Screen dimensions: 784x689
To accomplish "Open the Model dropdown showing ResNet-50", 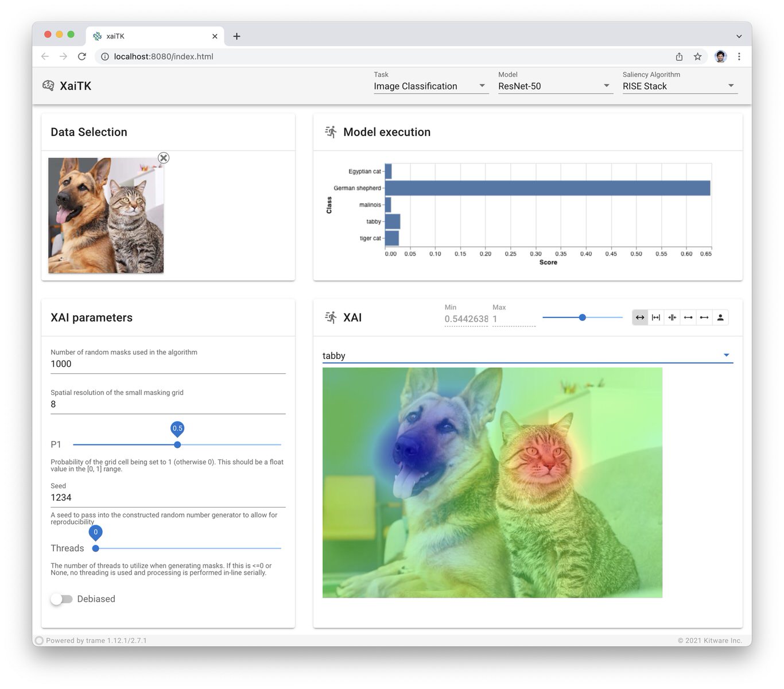I will (554, 86).
